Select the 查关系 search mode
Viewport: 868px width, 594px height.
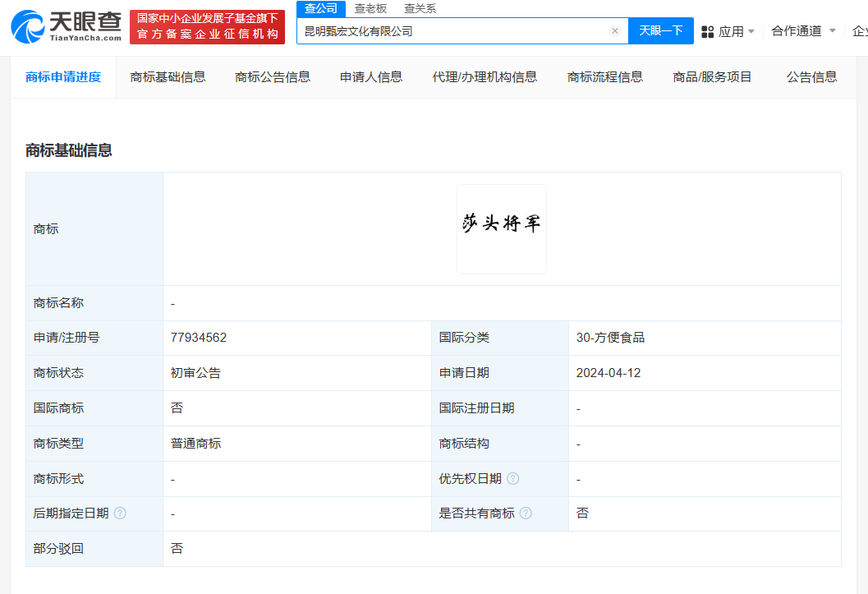(420, 8)
